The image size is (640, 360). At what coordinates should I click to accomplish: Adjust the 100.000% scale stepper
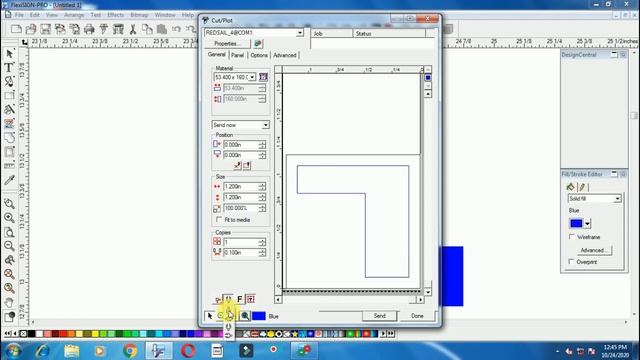pos(262,208)
